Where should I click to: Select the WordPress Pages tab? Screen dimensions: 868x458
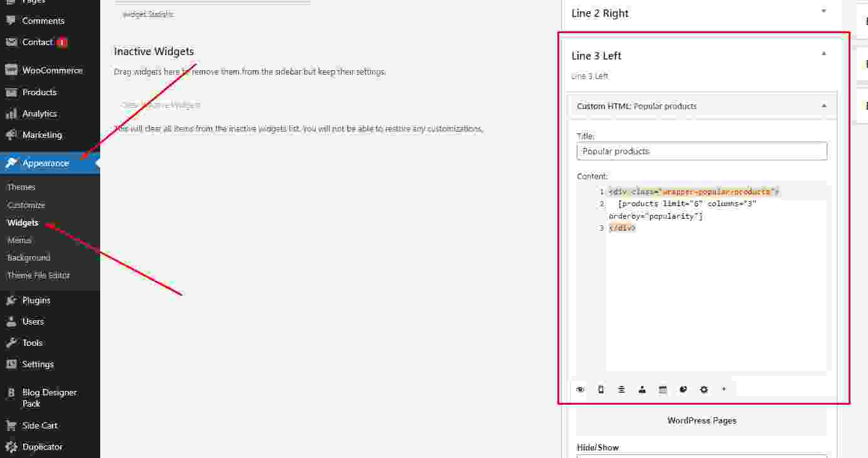click(701, 420)
